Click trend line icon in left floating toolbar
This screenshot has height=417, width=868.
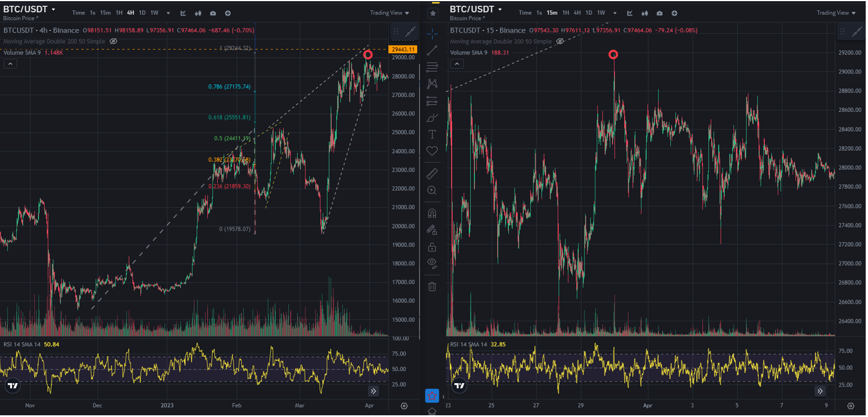pos(410,33)
